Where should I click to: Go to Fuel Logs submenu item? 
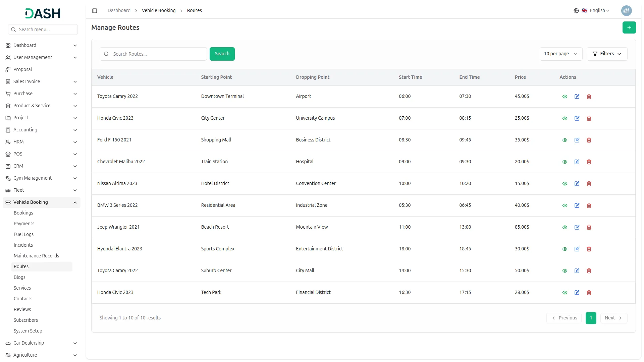(23, 234)
